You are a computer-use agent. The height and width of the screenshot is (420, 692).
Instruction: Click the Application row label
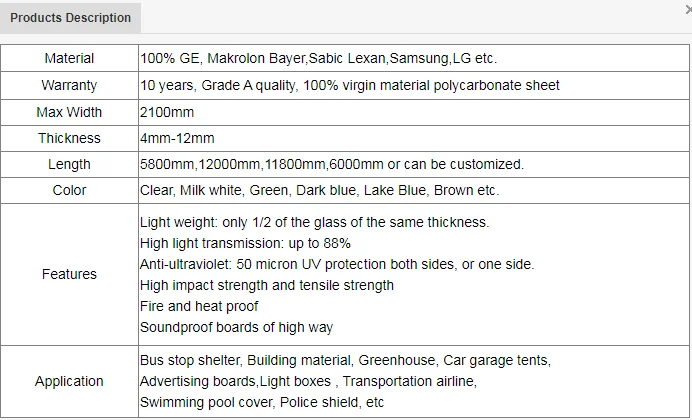pos(69,381)
